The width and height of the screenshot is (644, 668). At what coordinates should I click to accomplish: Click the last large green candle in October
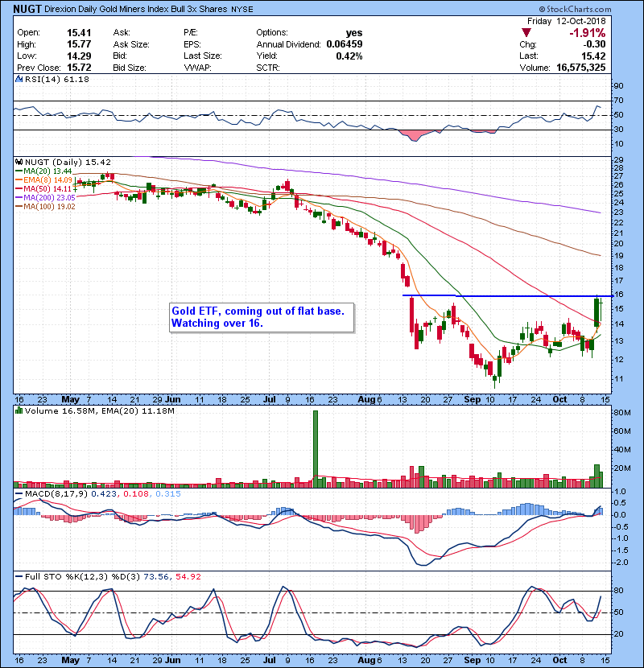coord(597,313)
